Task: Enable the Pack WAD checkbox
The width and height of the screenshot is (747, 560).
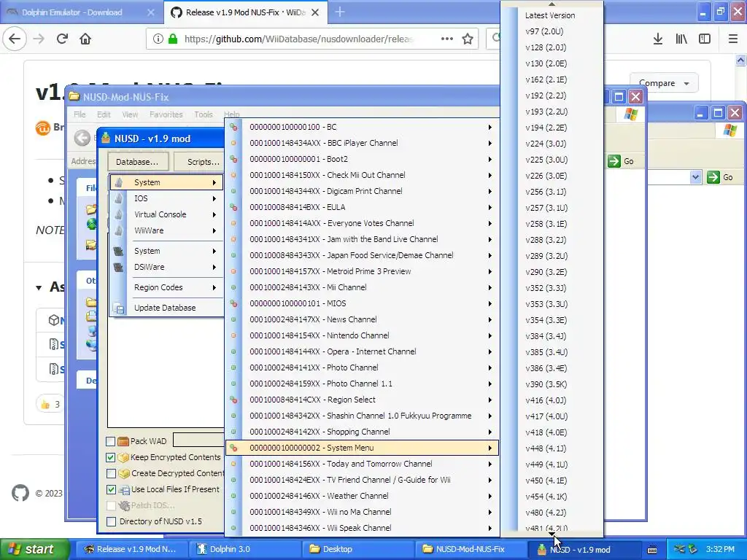Action: coord(111,441)
